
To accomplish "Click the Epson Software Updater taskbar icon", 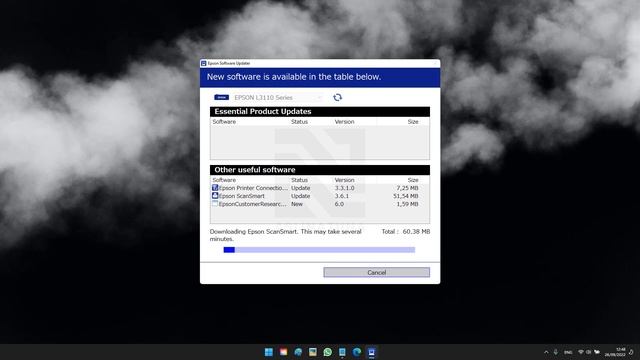I will [371, 352].
